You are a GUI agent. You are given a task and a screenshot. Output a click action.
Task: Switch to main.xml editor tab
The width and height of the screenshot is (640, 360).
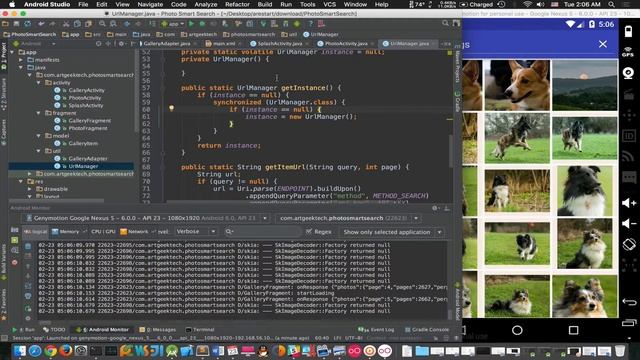[x=224, y=43]
